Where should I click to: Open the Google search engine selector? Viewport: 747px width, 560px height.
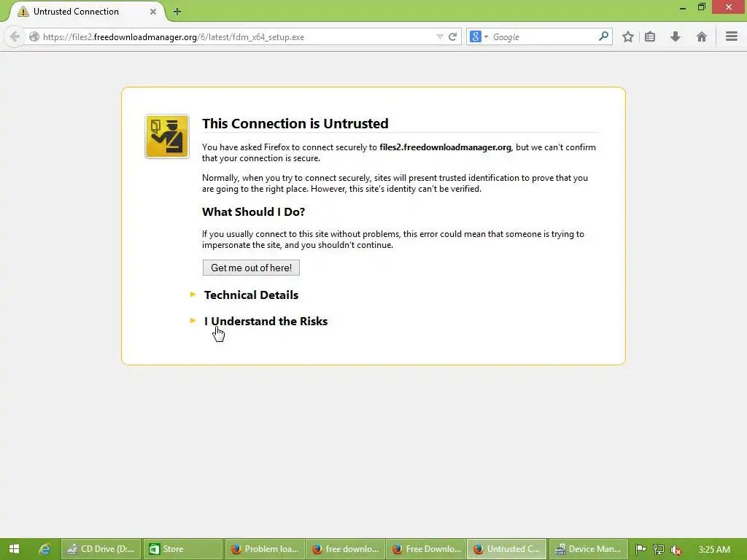point(479,36)
